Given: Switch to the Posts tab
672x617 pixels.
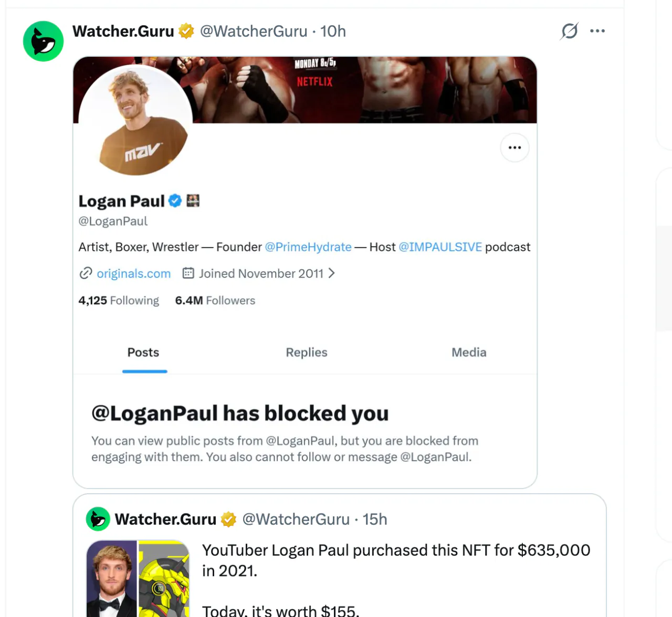Looking at the screenshot, I should click(143, 353).
